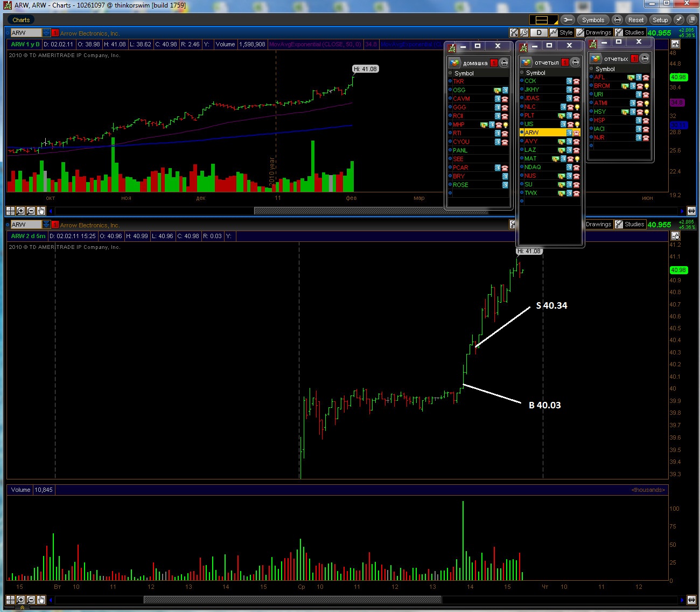Click the ARW symbol input in upper chart

click(x=26, y=33)
